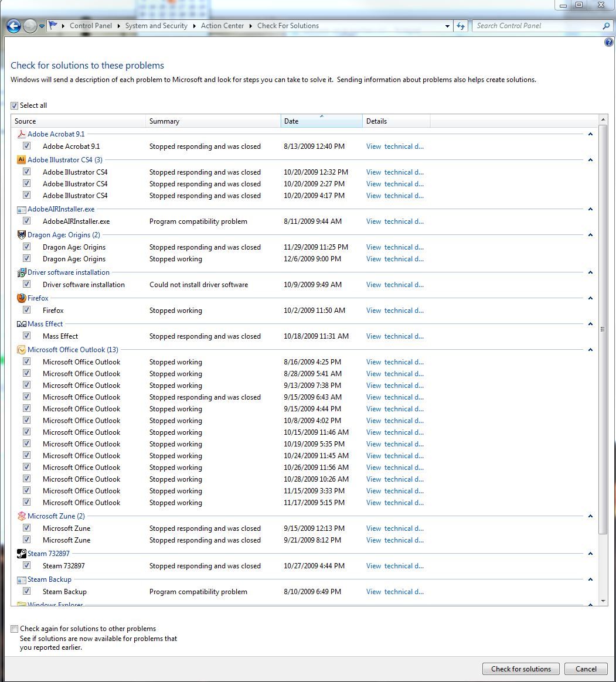The height and width of the screenshot is (682, 616).
Task: Click the Firefox icon in the list
Action: (22, 298)
